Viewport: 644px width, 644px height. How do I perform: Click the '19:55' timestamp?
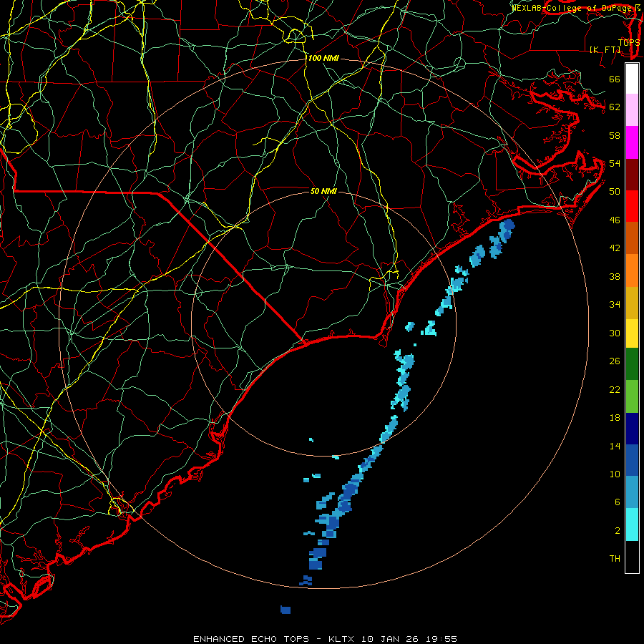pyautogui.click(x=442, y=639)
